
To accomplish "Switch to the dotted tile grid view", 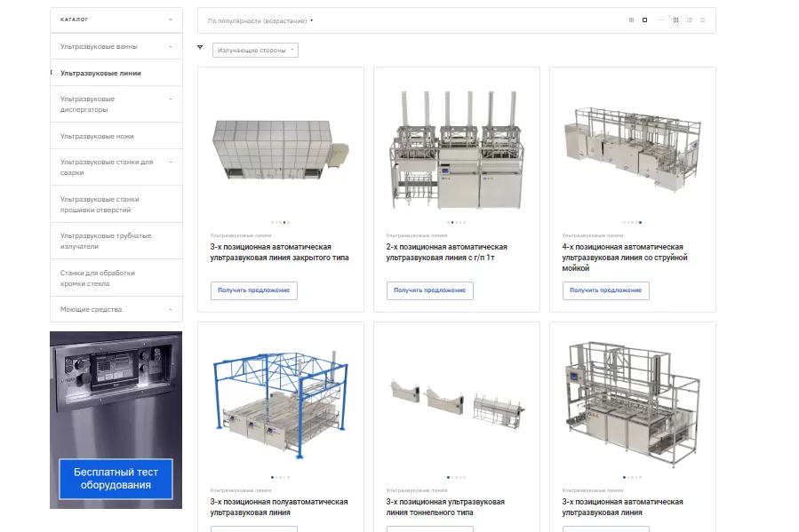I will click(x=675, y=20).
